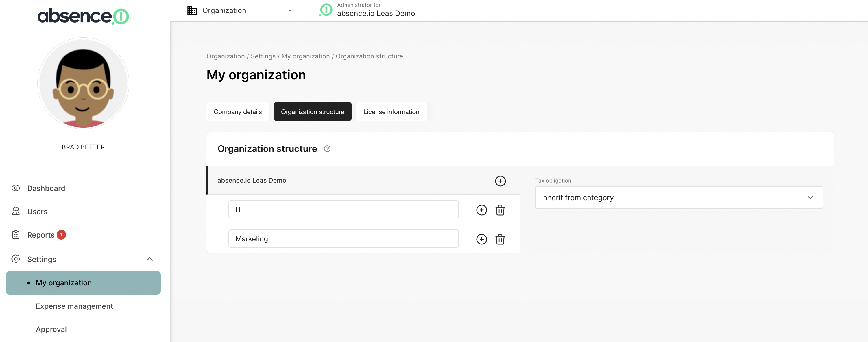
Task: Click the Reports notification badge
Action: (61, 234)
